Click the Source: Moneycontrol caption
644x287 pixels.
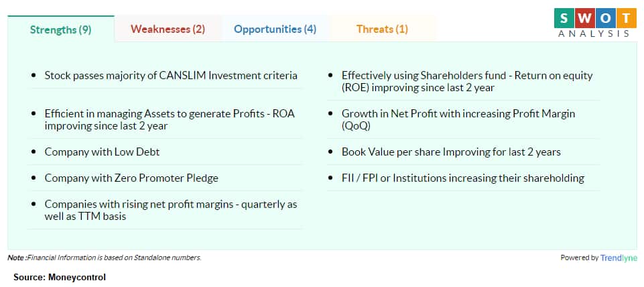click(x=60, y=278)
